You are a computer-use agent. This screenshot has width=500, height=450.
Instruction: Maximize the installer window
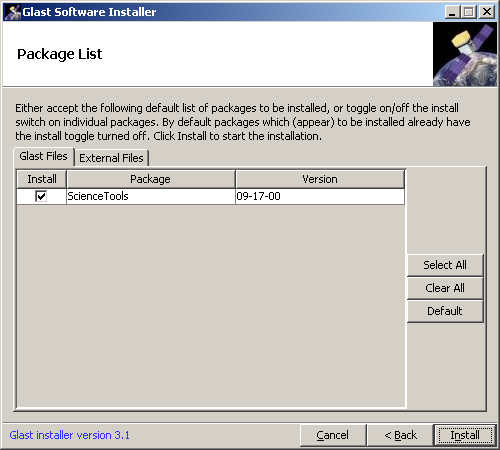(x=469, y=12)
